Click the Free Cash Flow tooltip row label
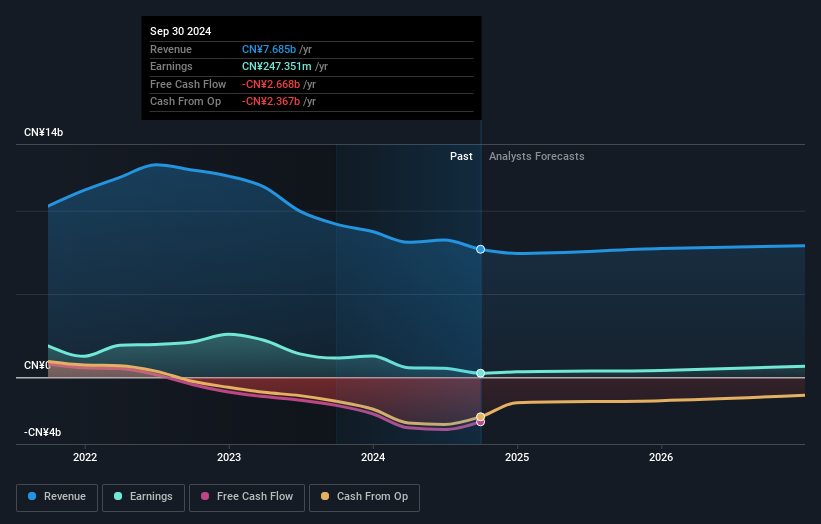821x524 pixels. (188, 84)
